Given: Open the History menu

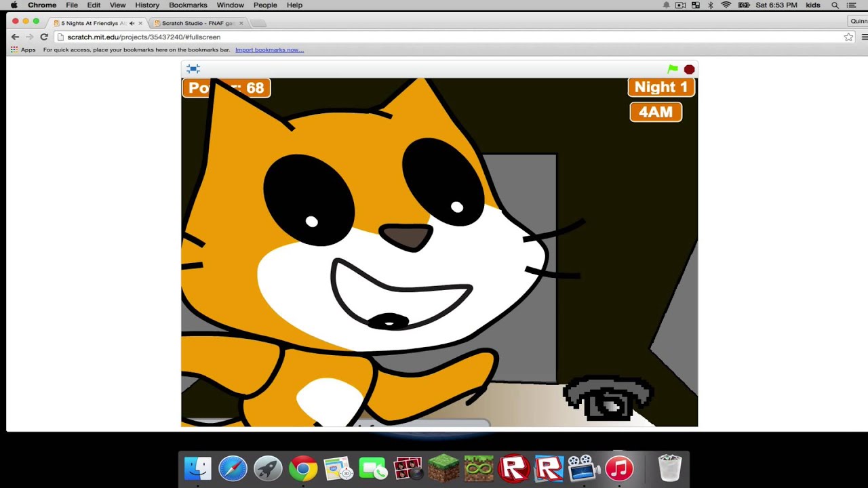Looking at the screenshot, I should 147,5.
